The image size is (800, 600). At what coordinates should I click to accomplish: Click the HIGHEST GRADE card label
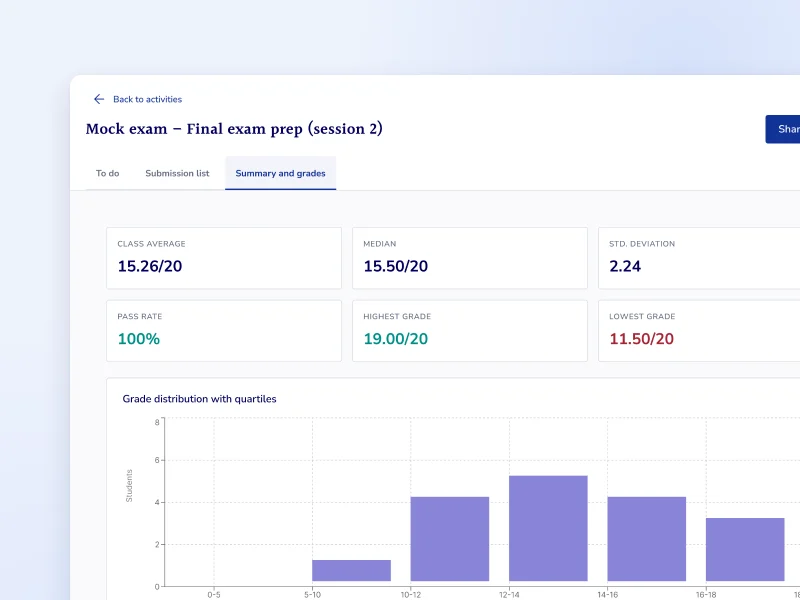point(397,316)
